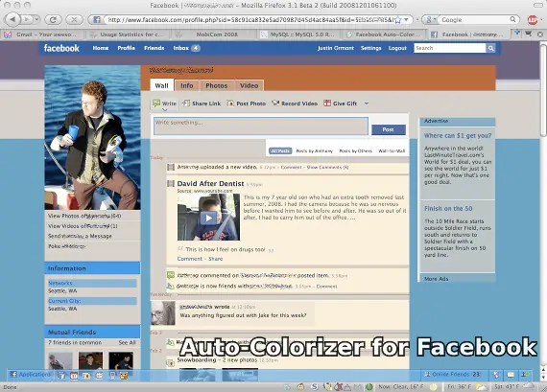Click Share Link icon
547x392 pixels.
186,104
